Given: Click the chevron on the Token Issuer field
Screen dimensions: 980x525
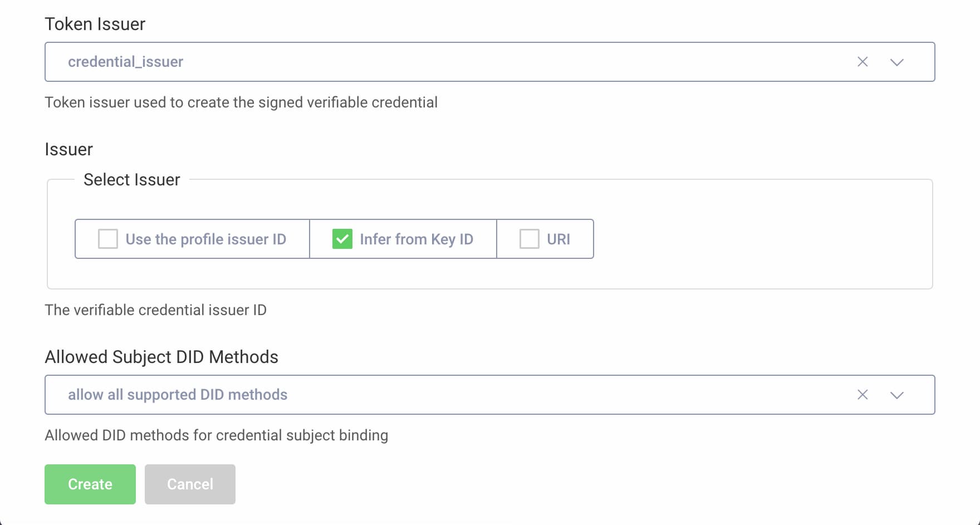Looking at the screenshot, I should 897,62.
